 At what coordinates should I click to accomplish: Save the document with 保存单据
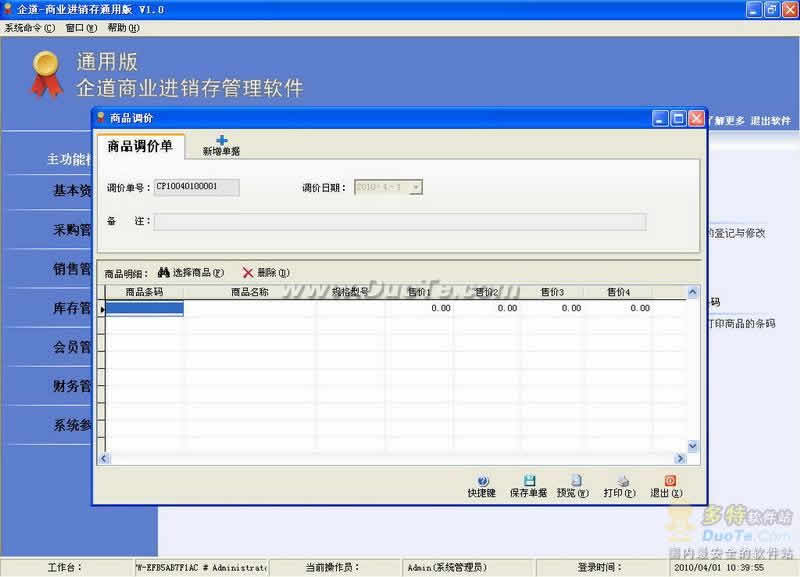pyautogui.click(x=529, y=481)
